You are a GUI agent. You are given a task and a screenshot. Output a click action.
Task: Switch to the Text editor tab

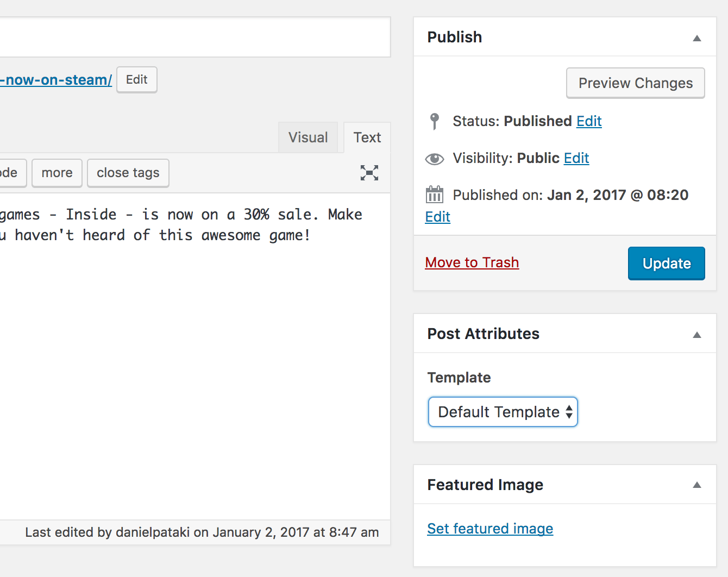[x=367, y=137]
